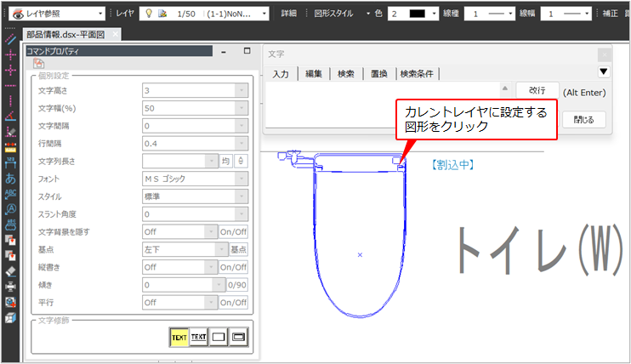
Task: Click the angle dimension tool in sidebar
Action: point(11,117)
